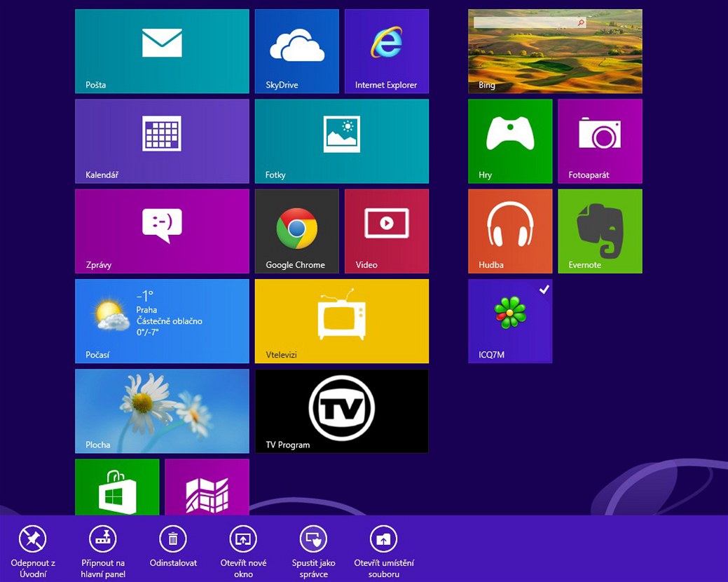Open the TV Program tile
The height and width of the screenshot is (582, 728).
(x=342, y=411)
